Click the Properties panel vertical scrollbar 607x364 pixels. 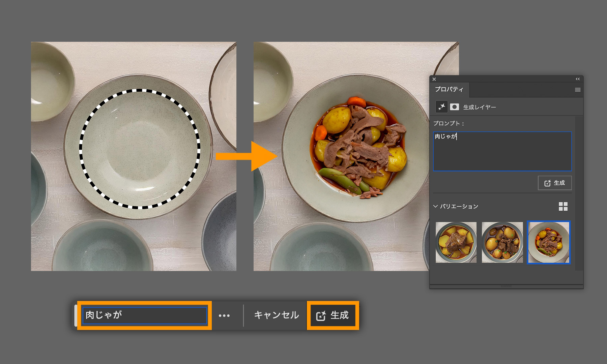tap(579, 193)
